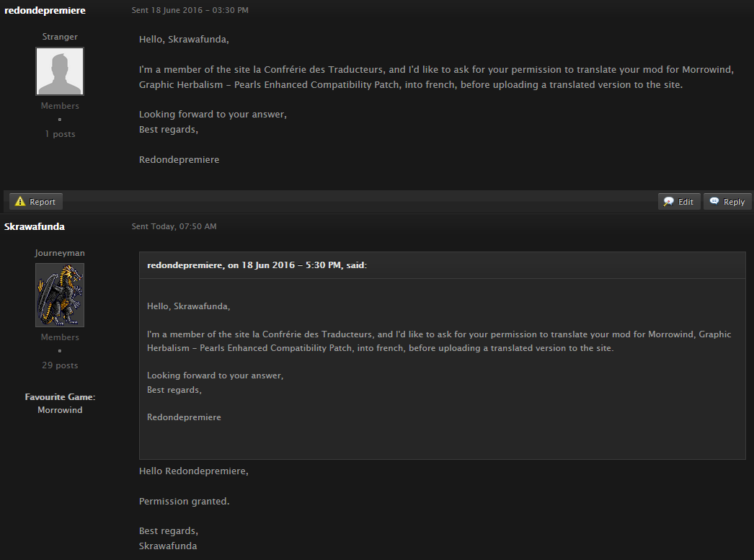Report the message from redondepremiere
The width and height of the screenshot is (754, 560).
click(x=36, y=201)
